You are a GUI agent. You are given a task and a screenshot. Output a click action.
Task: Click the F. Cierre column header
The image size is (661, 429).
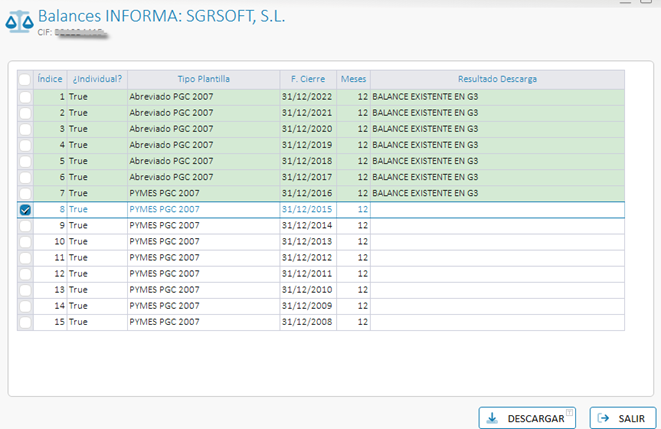click(308, 79)
